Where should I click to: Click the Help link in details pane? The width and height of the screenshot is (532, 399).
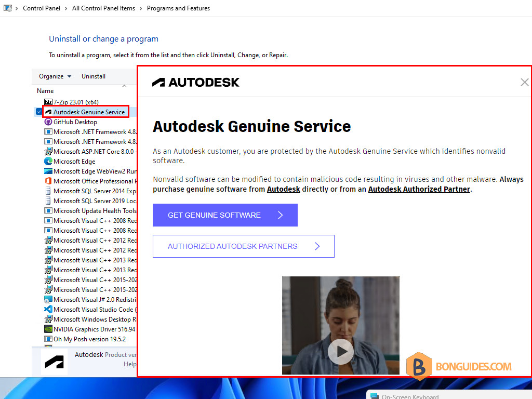pyautogui.click(x=129, y=364)
